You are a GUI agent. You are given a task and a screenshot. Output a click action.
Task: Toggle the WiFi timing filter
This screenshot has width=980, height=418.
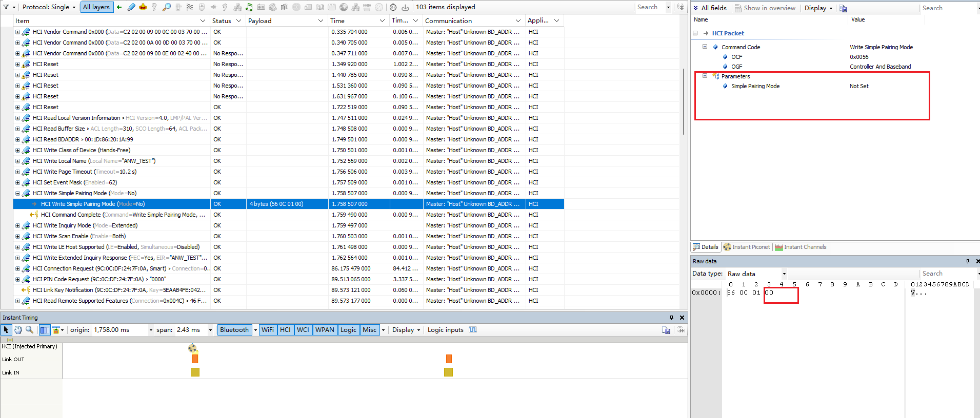268,330
